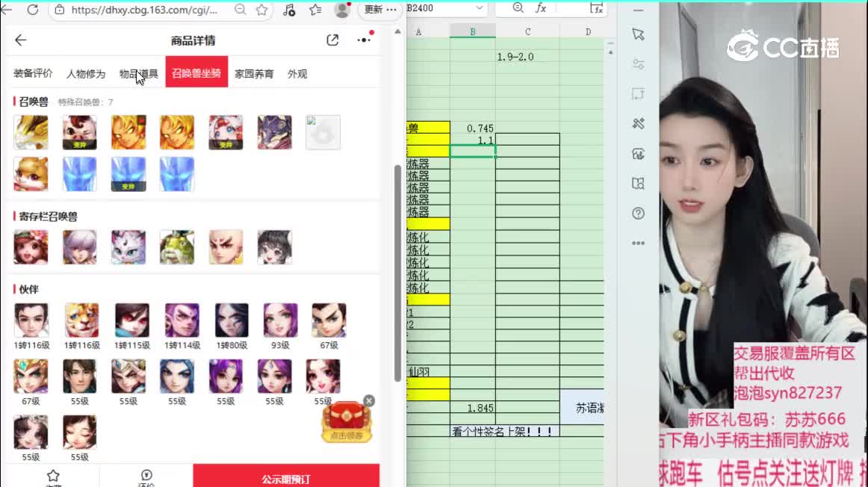
Task: Select the 1转80级 partner portrait
Action: point(232,320)
